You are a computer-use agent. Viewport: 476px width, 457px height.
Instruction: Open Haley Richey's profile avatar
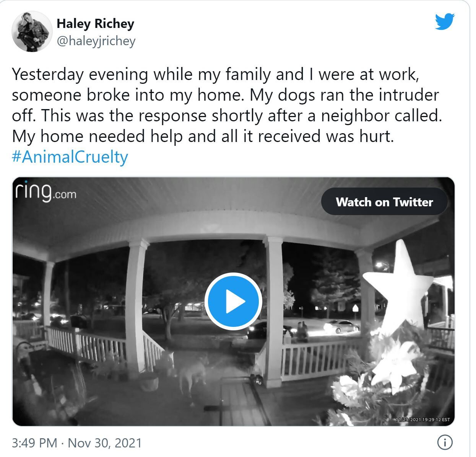point(32,31)
